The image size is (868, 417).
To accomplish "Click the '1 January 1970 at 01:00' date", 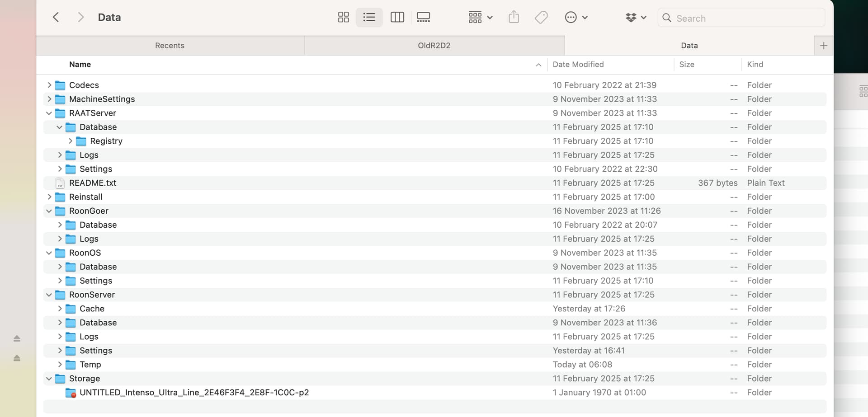I will (599, 393).
